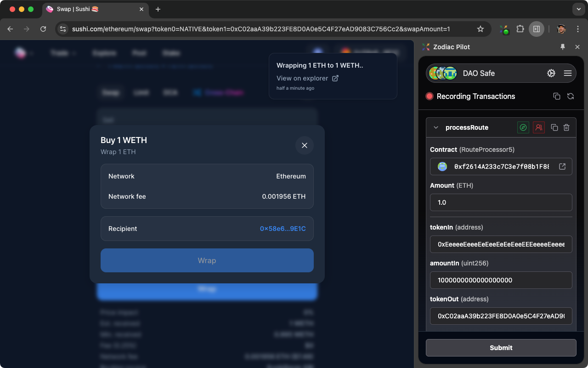Click red recording indicator dot
588x368 pixels.
click(x=430, y=96)
